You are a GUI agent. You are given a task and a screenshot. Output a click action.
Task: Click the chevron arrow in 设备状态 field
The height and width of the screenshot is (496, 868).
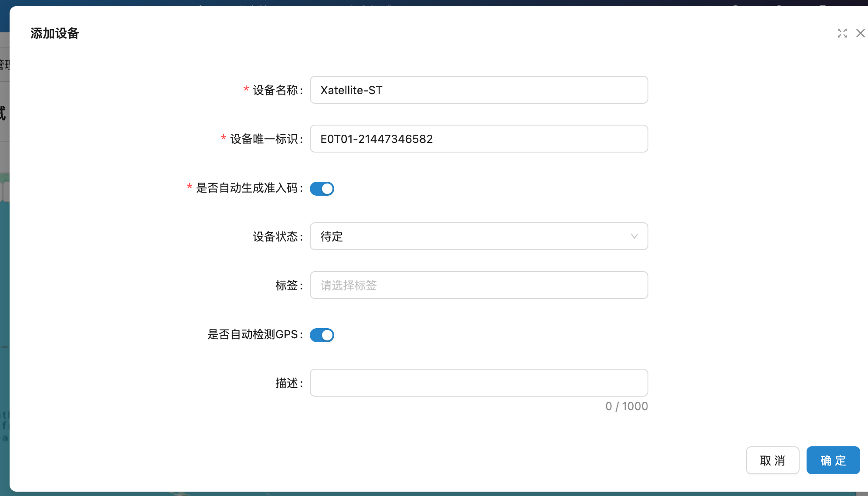634,236
